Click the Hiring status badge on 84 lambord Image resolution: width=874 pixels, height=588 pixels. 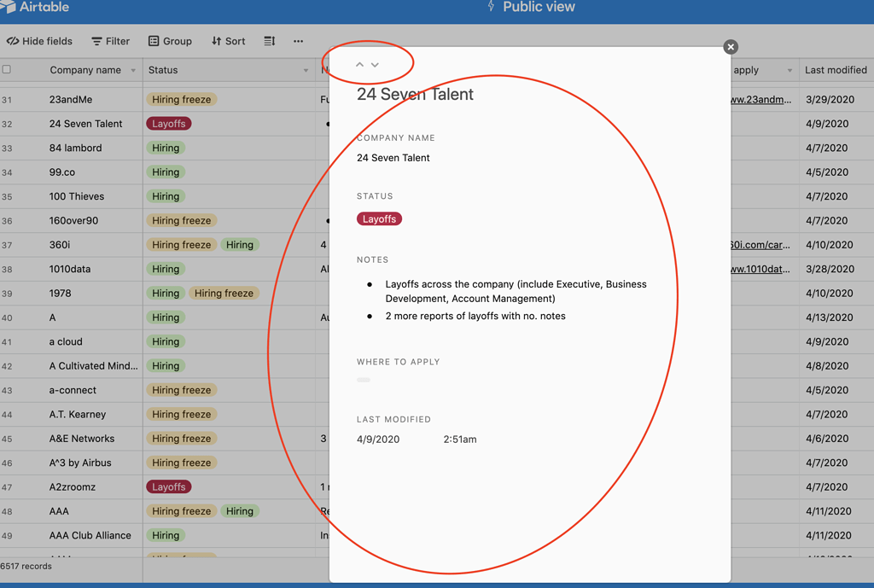click(x=166, y=148)
